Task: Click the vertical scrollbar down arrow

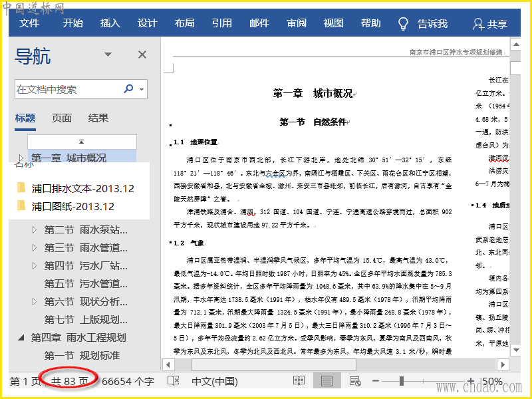Action: (x=516, y=350)
